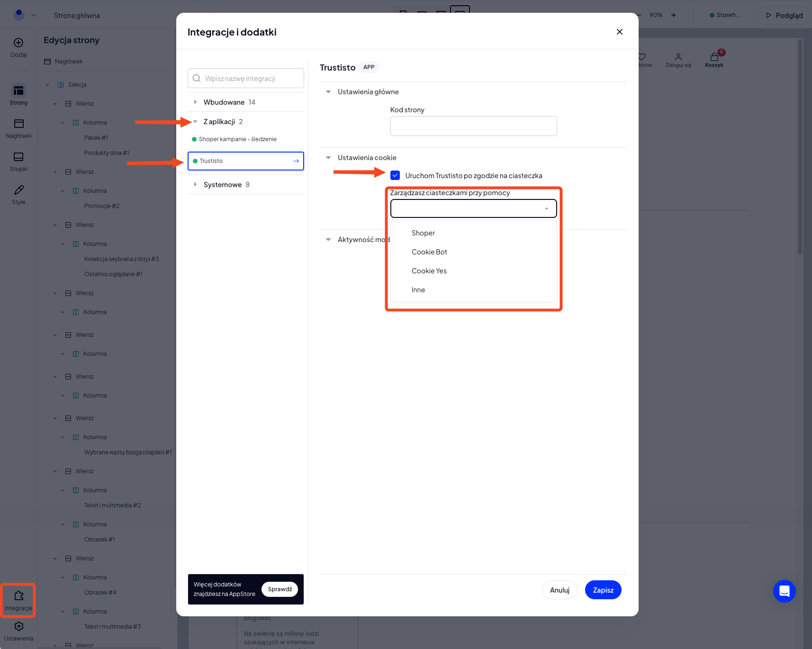Open the logo dropdown chevron
The image size is (812, 649).
pyautogui.click(x=34, y=15)
